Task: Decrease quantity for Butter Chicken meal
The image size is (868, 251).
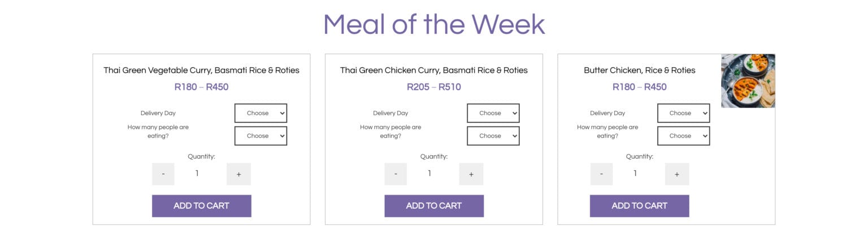Action: [601, 174]
